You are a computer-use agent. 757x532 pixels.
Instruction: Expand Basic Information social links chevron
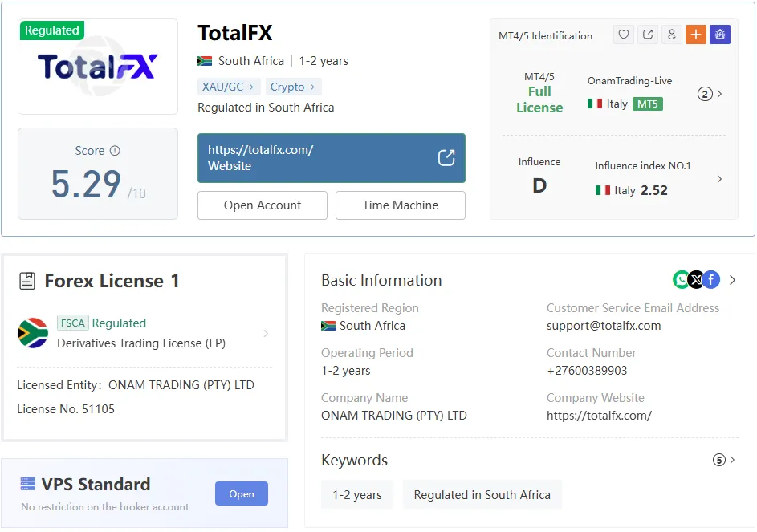click(x=732, y=280)
